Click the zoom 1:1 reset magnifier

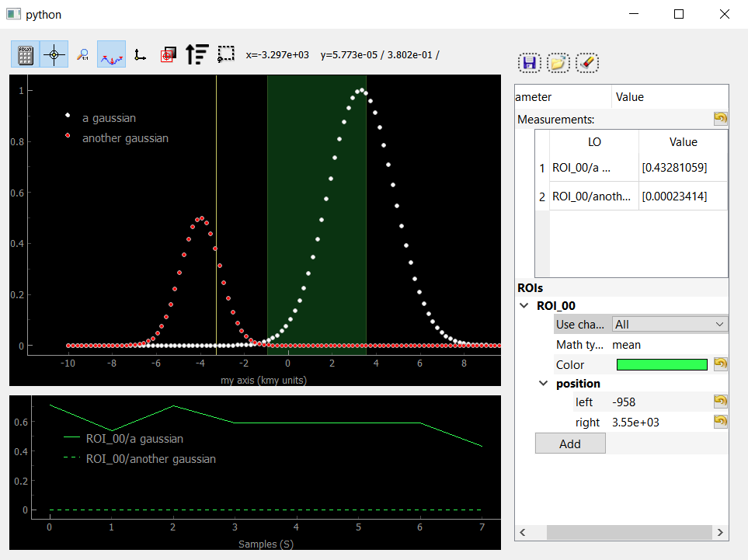82,54
